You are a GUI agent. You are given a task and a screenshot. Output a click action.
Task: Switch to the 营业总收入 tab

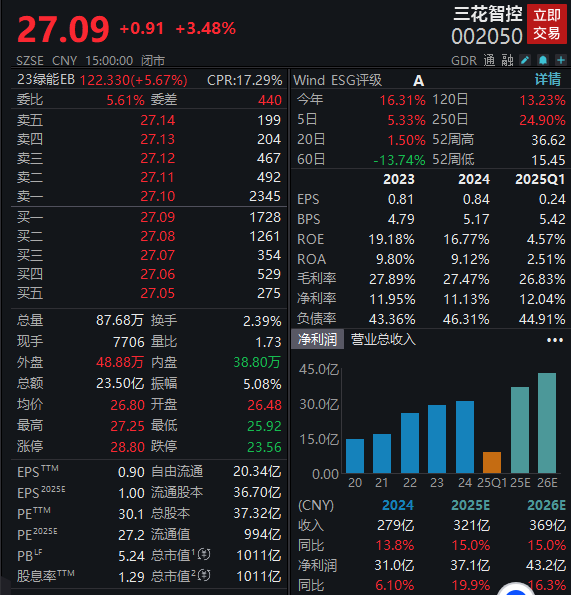(x=383, y=339)
